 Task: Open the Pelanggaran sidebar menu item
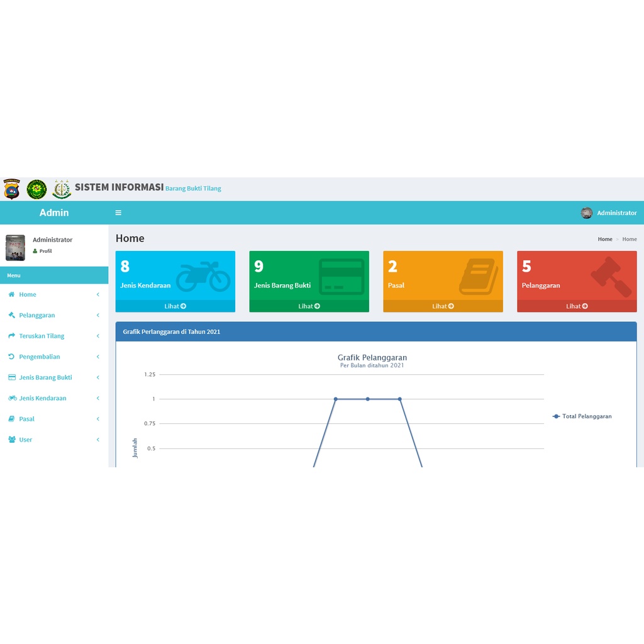tap(54, 315)
